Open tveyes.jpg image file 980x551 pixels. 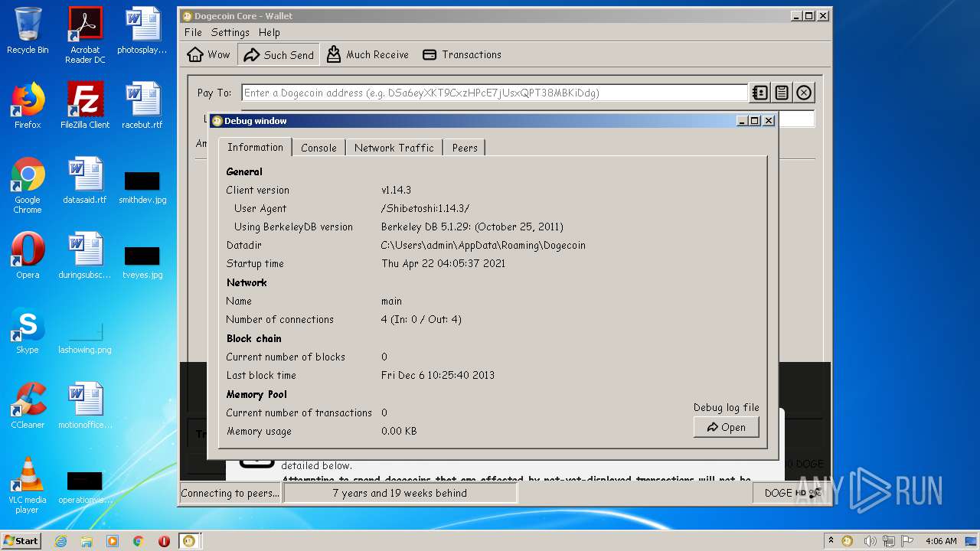coord(142,261)
